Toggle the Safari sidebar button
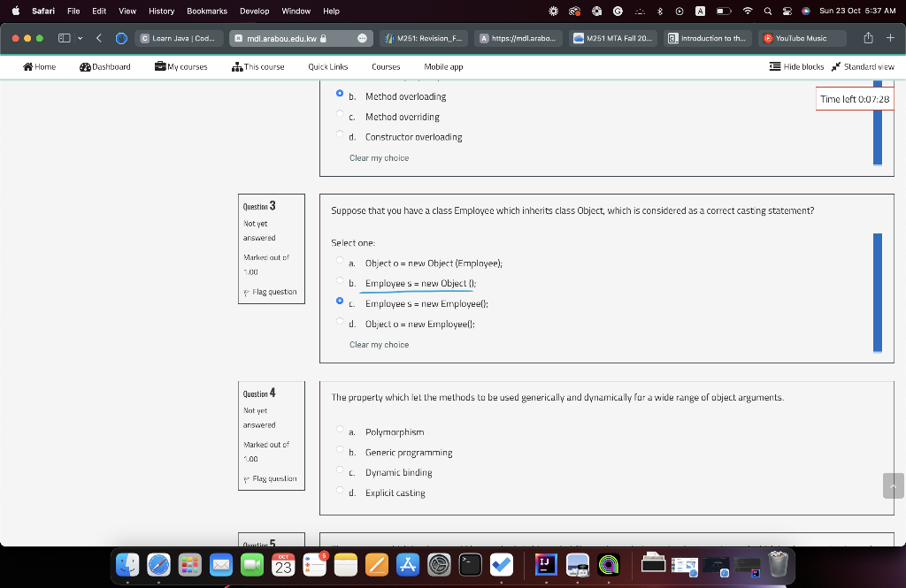 click(x=64, y=38)
